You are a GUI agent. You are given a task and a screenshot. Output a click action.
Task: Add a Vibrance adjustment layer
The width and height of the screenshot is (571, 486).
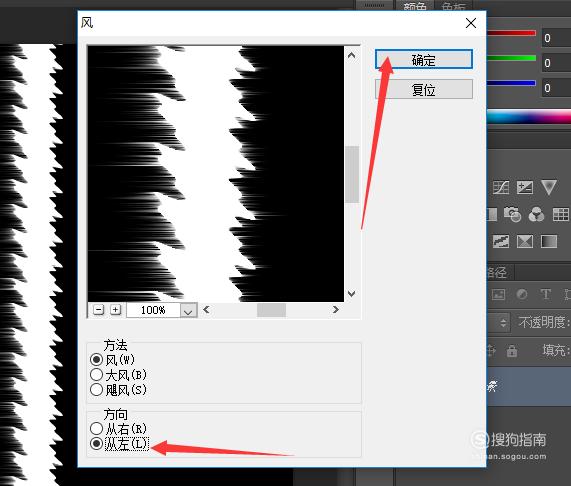[548, 187]
